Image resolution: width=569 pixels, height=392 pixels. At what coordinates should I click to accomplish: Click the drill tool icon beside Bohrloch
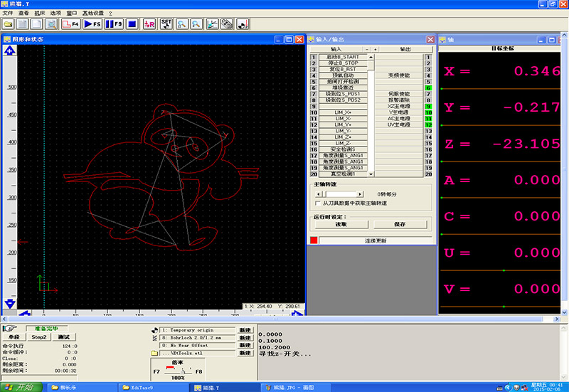pos(154,338)
